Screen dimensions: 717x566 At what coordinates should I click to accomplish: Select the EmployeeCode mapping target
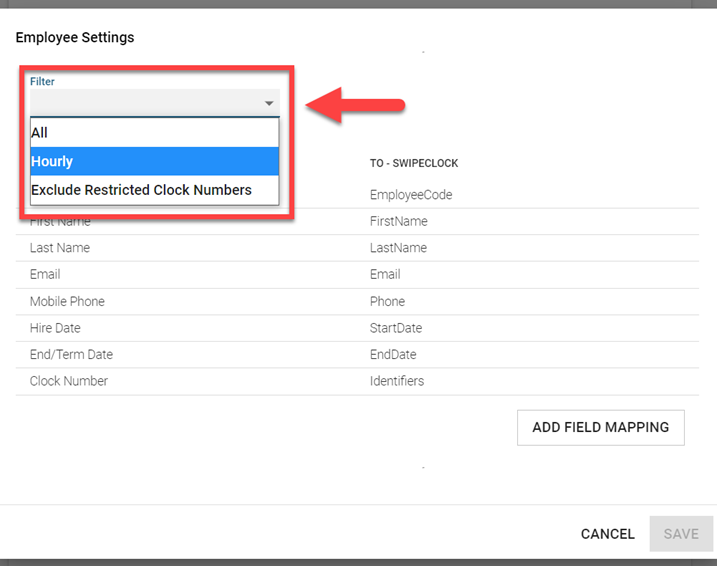[411, 195]
